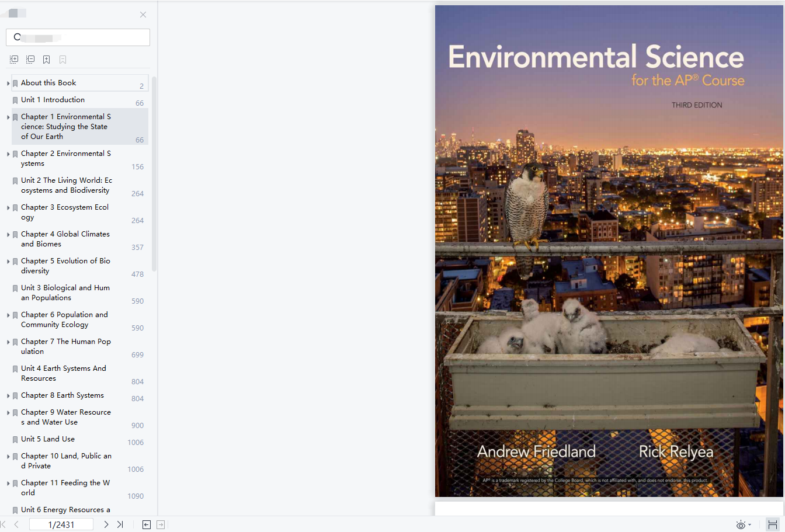The image size is (785, 532).
Task: Jump to Unit 1 Introduction bookmark
Action: (x=53, y=100)
